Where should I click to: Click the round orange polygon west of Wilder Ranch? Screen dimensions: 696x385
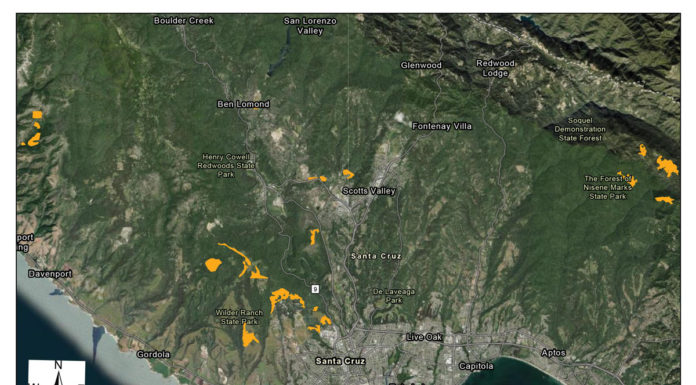213,265
